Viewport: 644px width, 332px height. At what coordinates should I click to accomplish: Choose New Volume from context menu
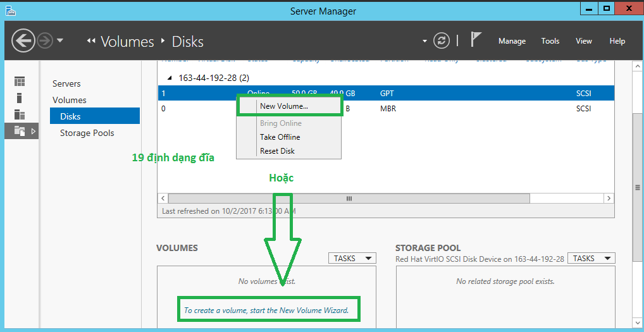(284, 106)
